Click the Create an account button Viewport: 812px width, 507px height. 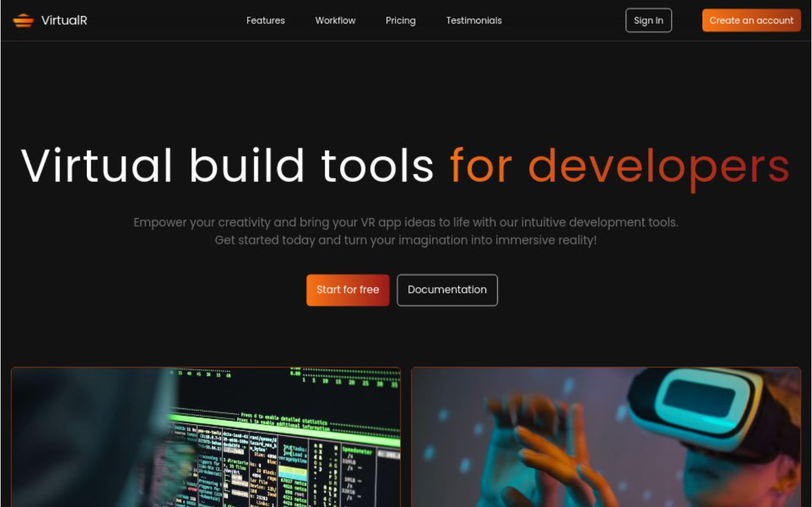[751, 21]
